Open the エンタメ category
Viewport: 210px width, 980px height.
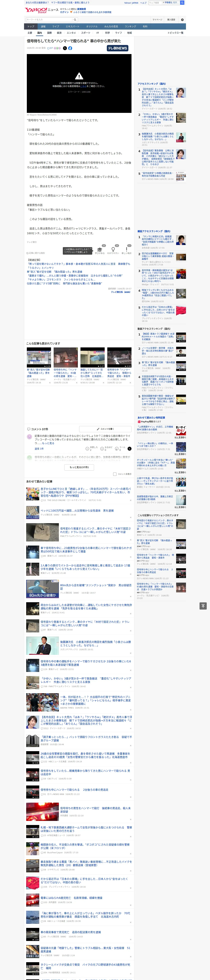point(71,33)
